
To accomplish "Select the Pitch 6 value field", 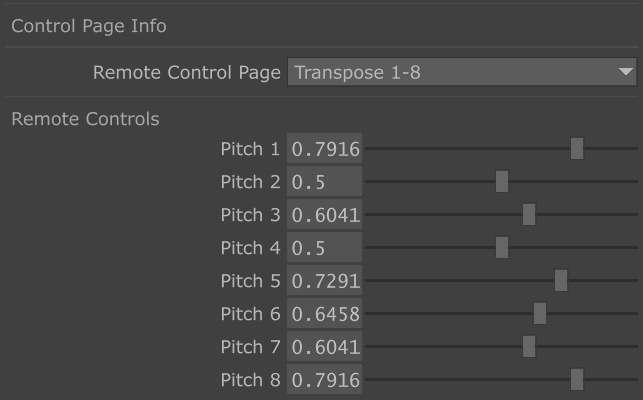I will (324, 314).
